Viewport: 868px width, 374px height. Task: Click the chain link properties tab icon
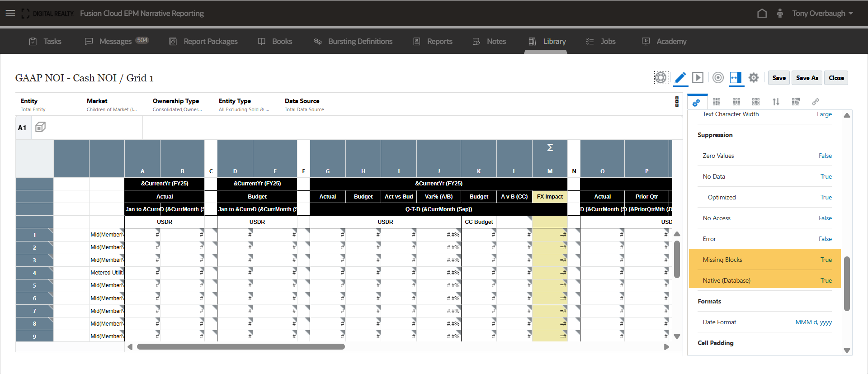[815, 102]
